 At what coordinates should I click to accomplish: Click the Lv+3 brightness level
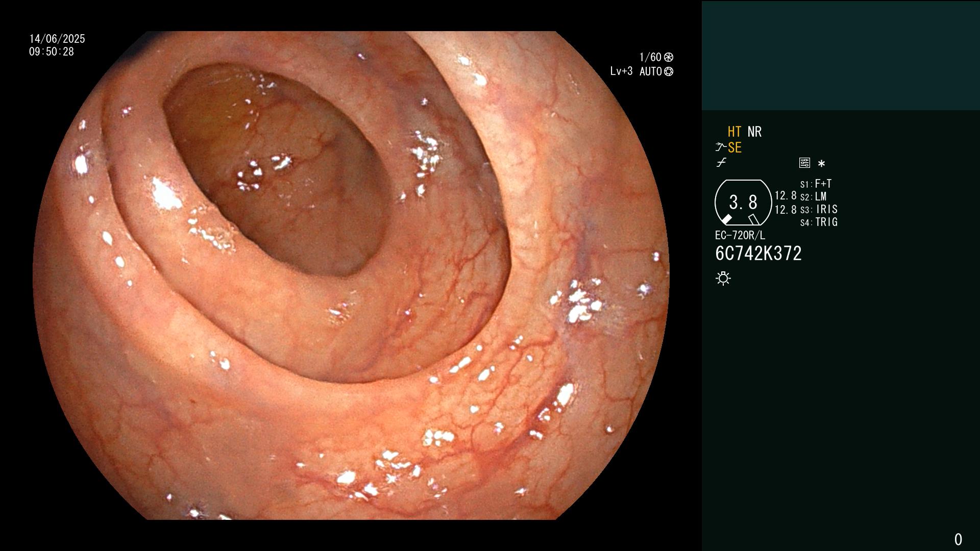621,71
